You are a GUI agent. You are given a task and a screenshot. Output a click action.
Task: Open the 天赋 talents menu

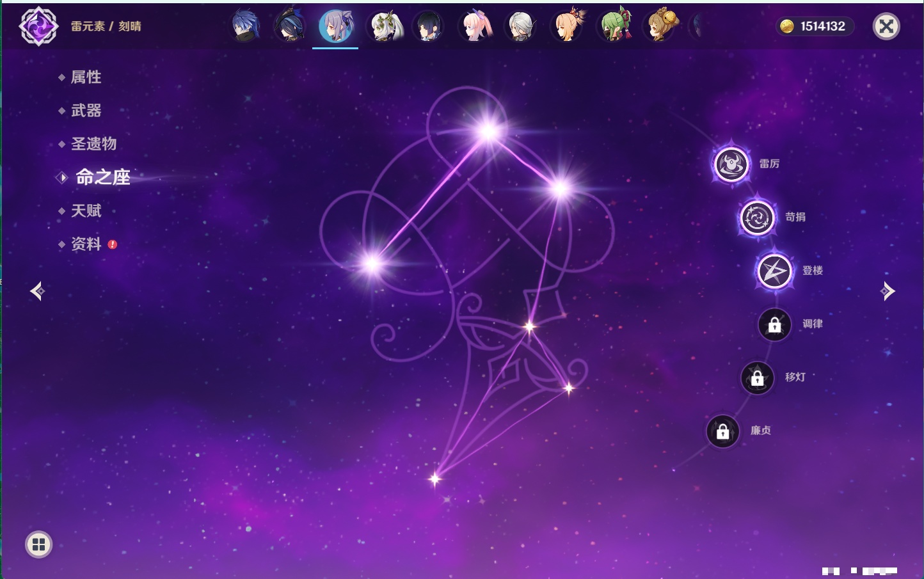pos(86,210)
